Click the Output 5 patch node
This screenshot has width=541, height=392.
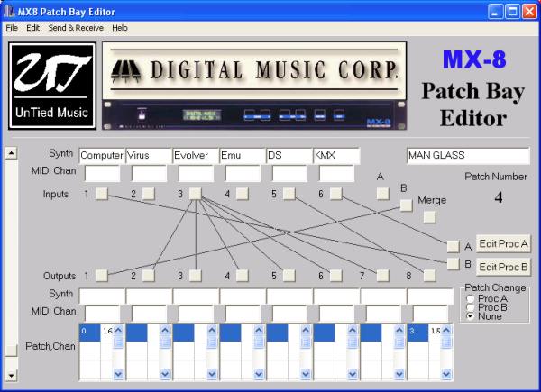click(x=289, y=276)
